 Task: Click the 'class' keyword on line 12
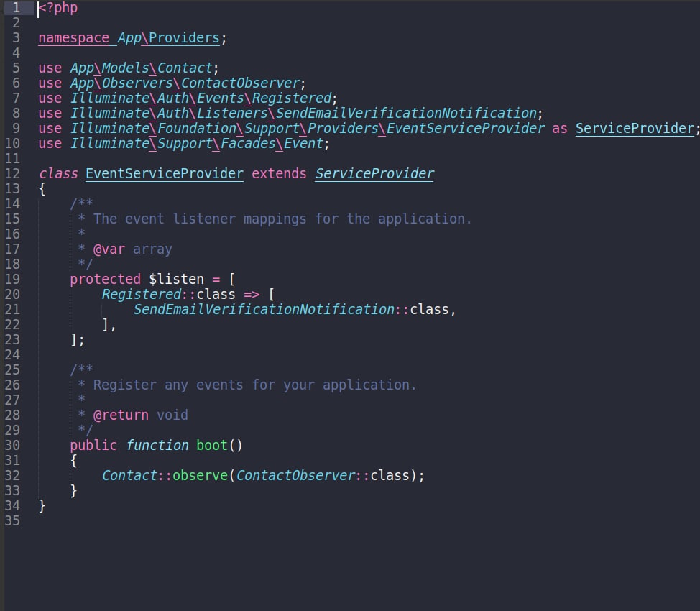(58, 174)
